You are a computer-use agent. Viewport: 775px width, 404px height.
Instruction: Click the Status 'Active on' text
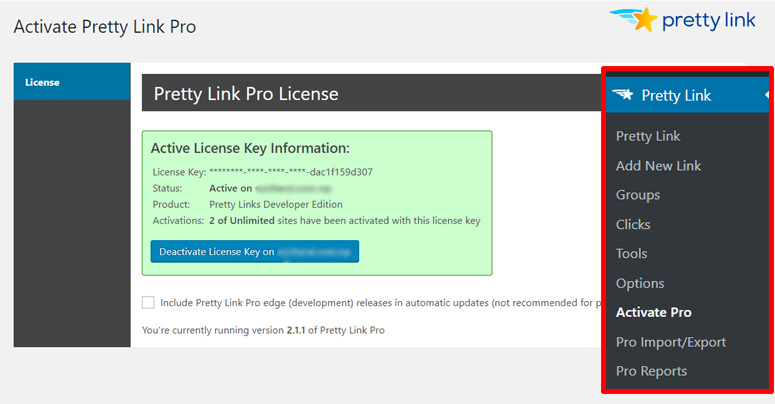230,188
